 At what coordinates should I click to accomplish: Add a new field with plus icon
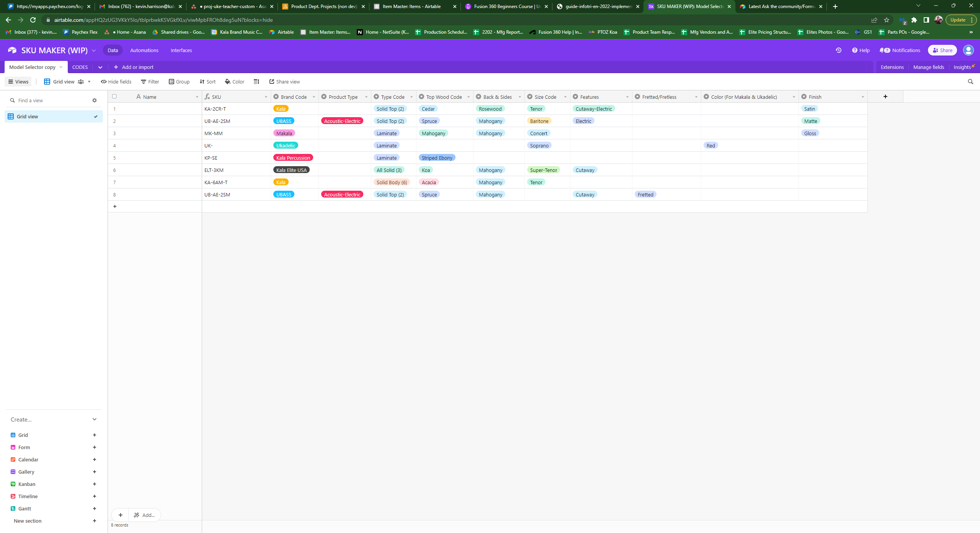[885, 96]
